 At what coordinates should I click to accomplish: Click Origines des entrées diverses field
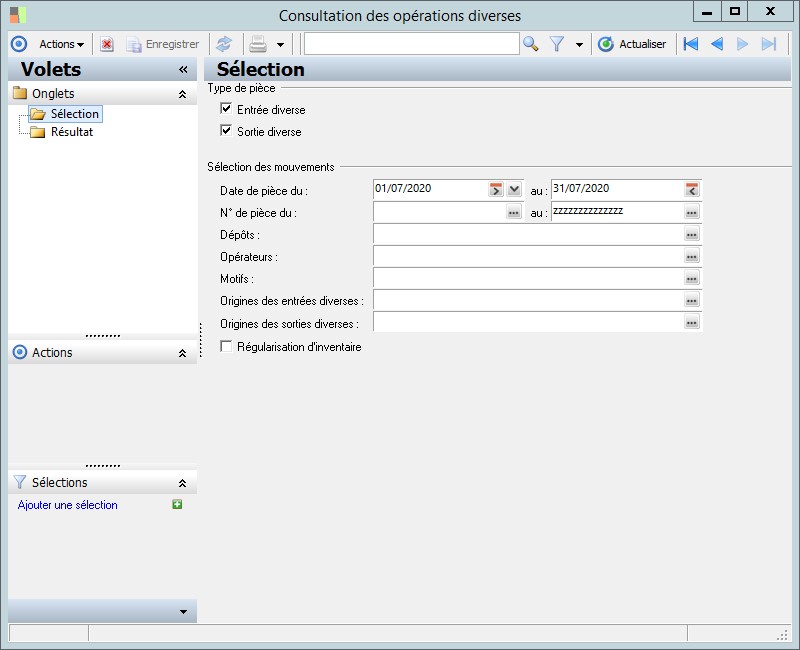coord(529,301)
